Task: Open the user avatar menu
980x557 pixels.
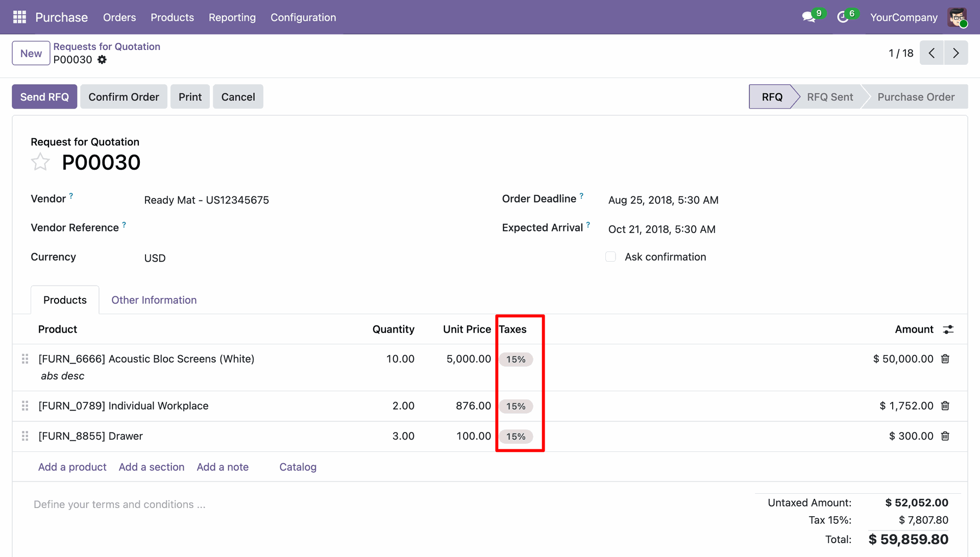Action: click(957, 17)
